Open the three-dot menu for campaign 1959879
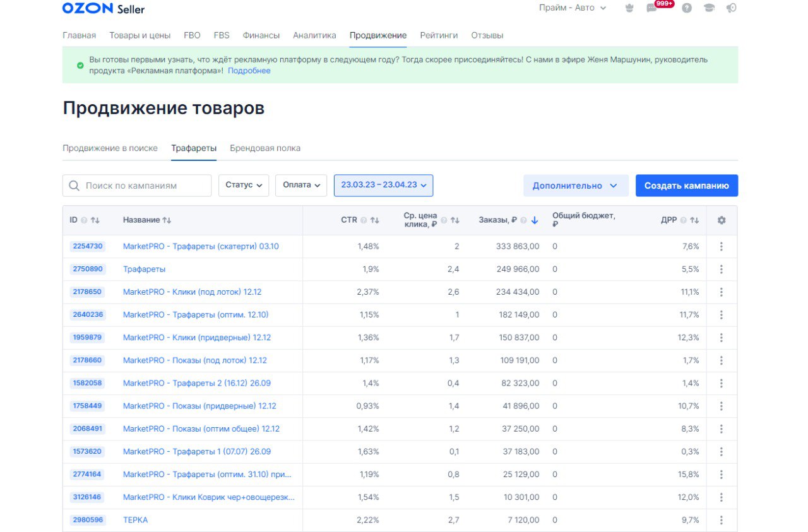Screen dimensions: 808x532 coord(722,338)
